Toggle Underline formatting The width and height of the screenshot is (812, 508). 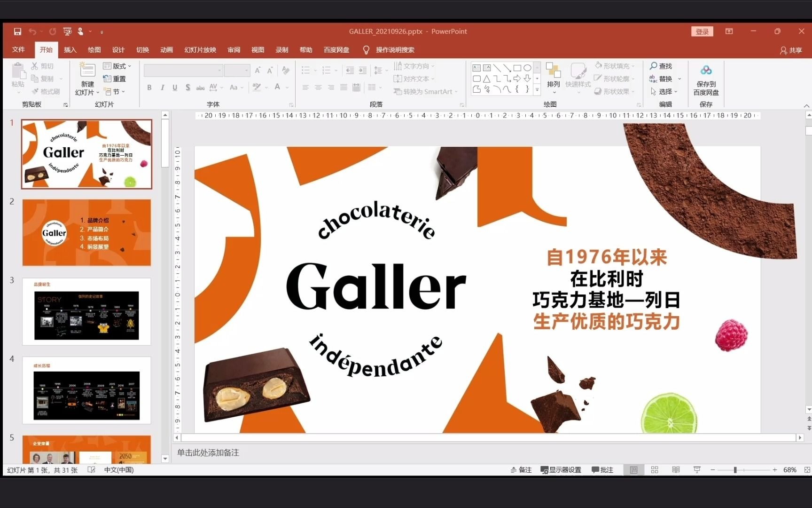pyautogui.click(x=175, y=87)
